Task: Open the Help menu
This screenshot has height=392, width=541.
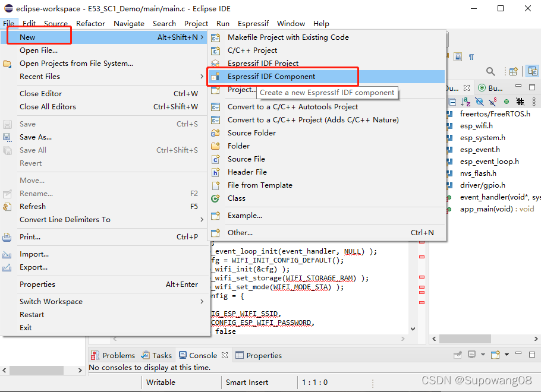Action: 321,23
